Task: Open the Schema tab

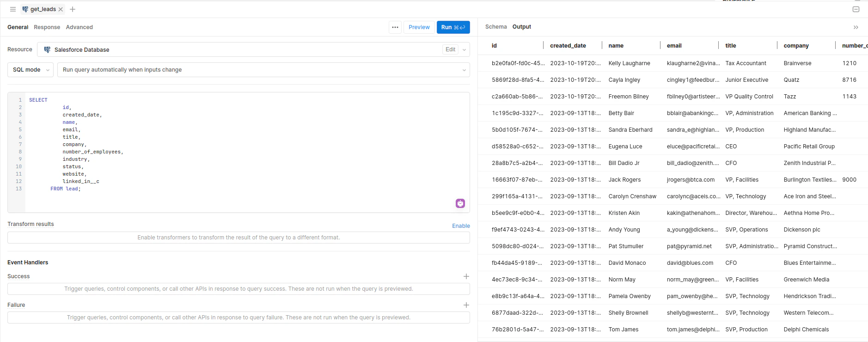Action: pyautogui.click(x=496, y=27)
